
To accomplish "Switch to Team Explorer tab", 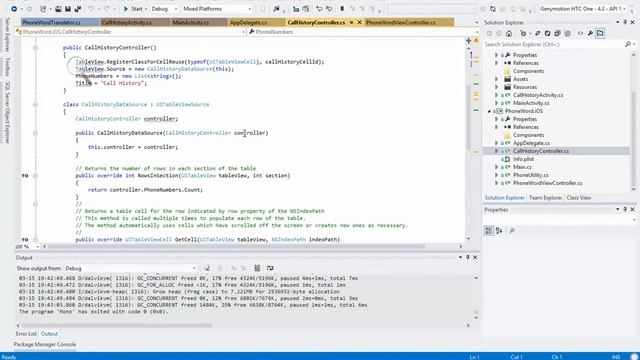I will [x=545, y=198].
